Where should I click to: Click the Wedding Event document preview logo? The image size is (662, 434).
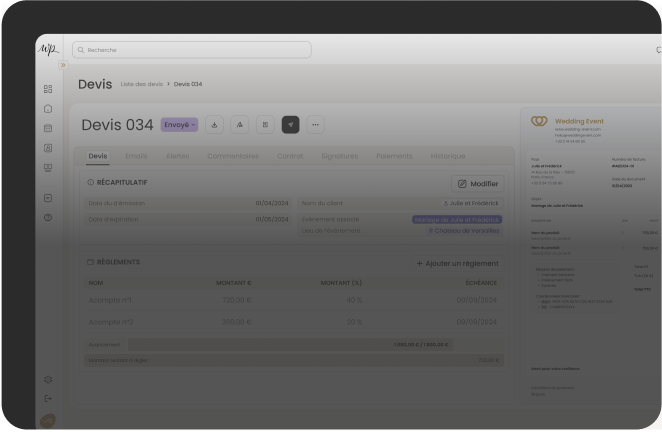pyautogui.click(x=539, y=121)
